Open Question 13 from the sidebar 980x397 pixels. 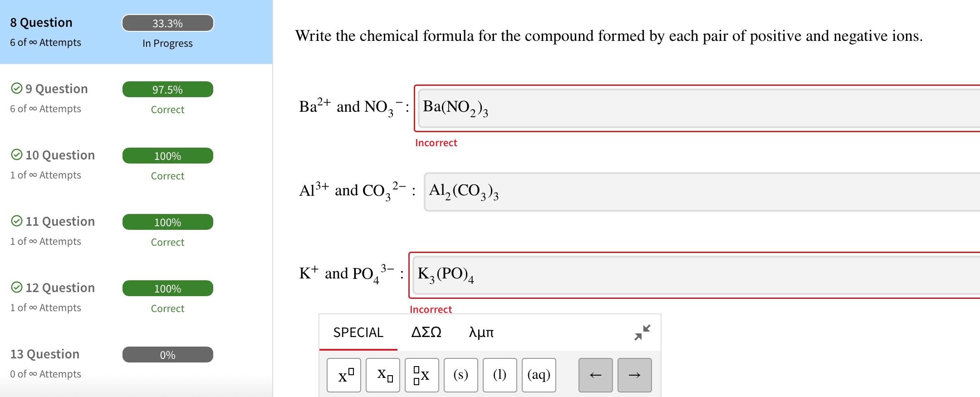pyautogui.click(x=44, y=354)
